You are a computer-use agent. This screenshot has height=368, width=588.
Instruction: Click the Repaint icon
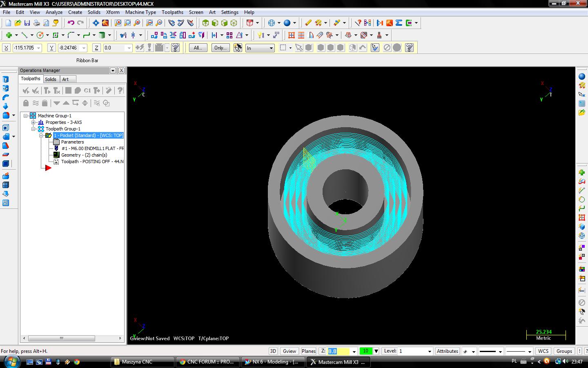tap(105, 23)
